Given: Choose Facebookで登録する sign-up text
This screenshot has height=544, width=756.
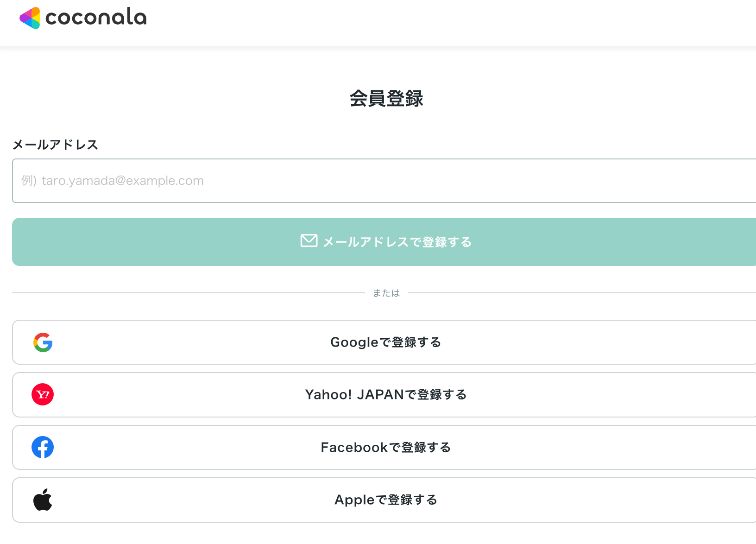Looking at the screenshot, I should click(385, 448).
